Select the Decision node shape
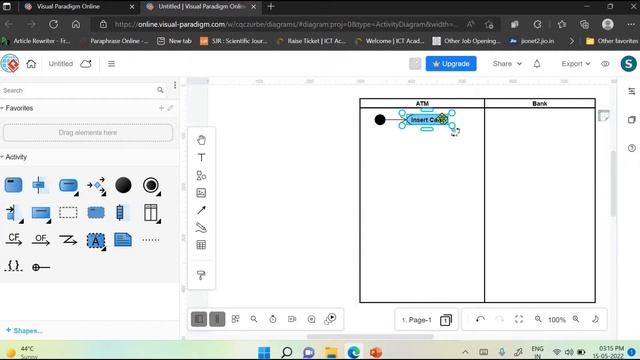The width and height of the screenshot is (640, 360). coord(96,185)
